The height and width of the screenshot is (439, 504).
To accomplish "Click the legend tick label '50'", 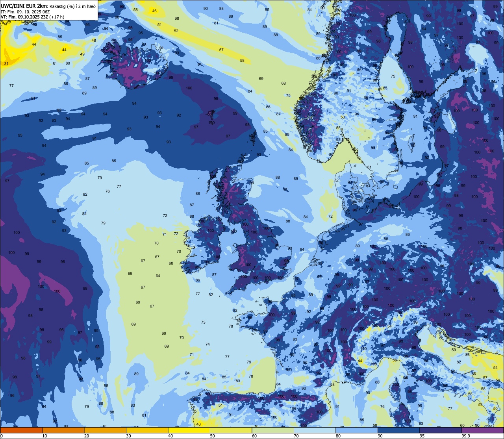I will coord(212,436).
